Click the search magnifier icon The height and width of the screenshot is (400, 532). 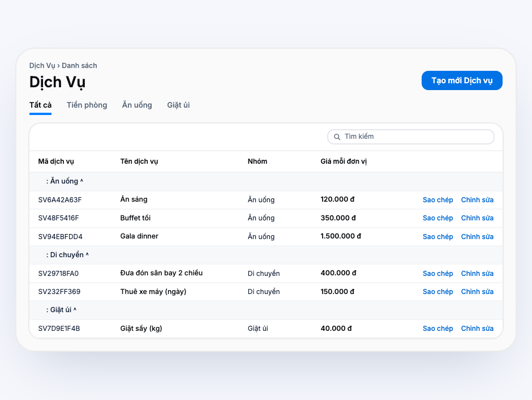click(x=337, y=137)
